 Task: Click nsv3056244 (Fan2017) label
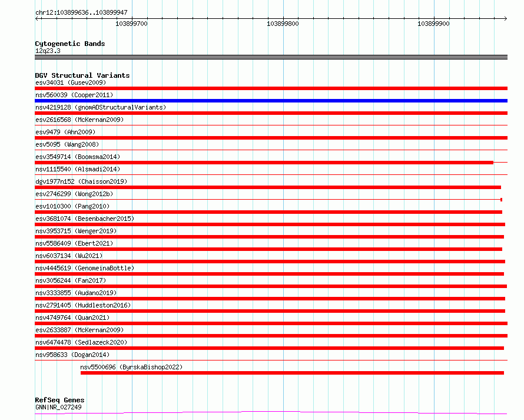pyautogui.click(x=71, y=280)
